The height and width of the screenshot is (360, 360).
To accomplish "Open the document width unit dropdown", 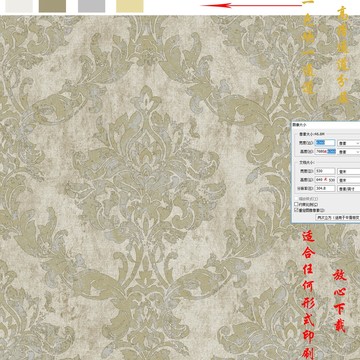I will pos(349,171).
